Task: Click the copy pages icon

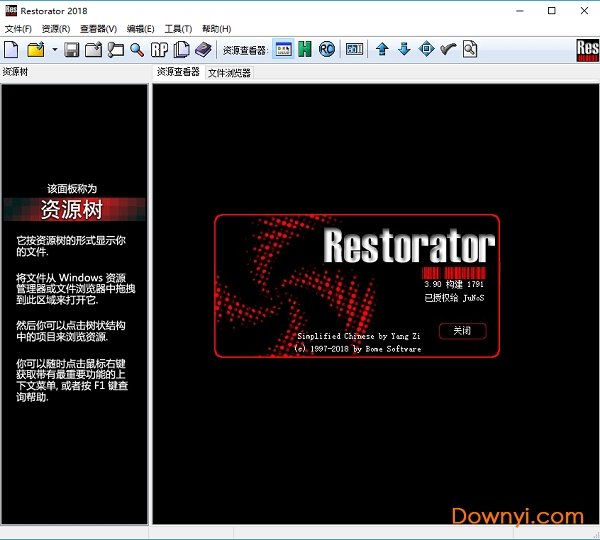Action: (x=181, y=49)
